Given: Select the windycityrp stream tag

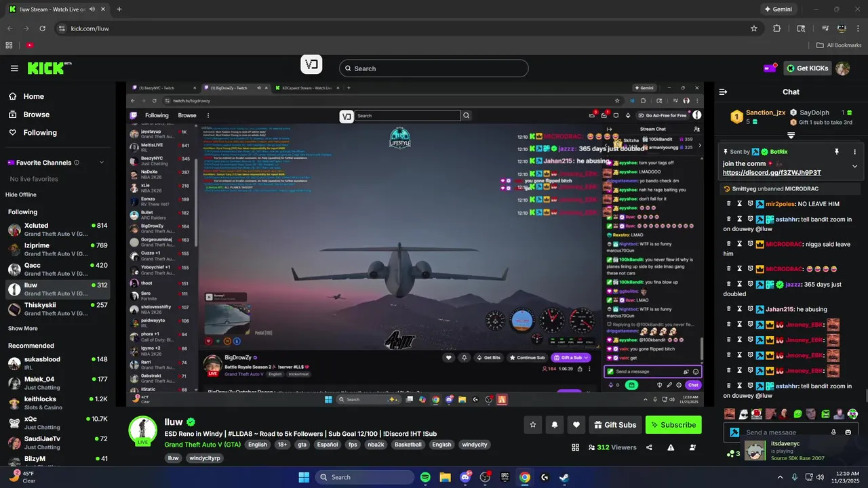Looking at the screenshot, I should pos(205,458).
